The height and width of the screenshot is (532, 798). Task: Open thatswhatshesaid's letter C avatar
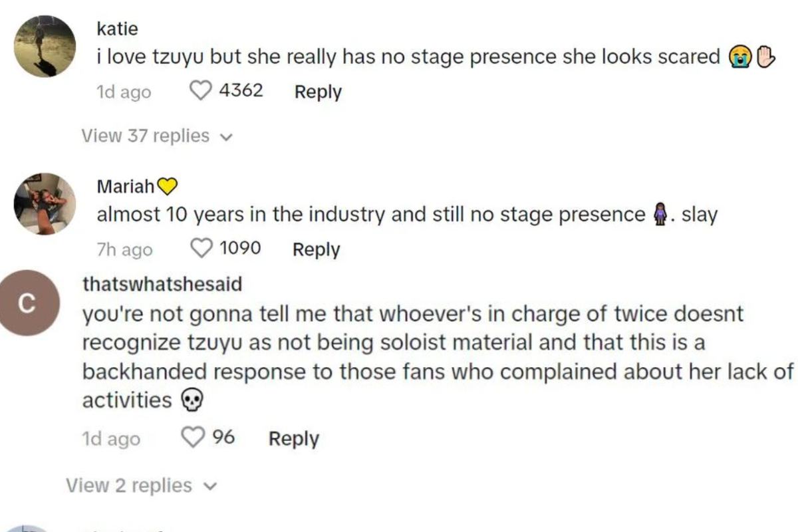click(27, 304)
